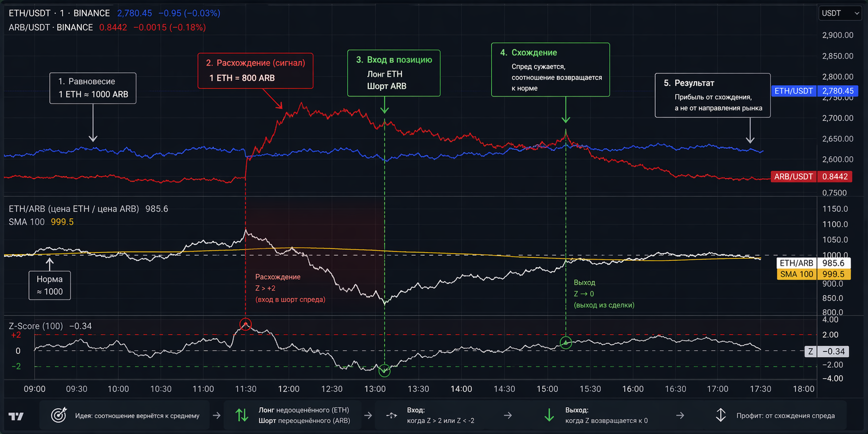
Task: Click the entry icon beside Вход
Action: [391, 415]
